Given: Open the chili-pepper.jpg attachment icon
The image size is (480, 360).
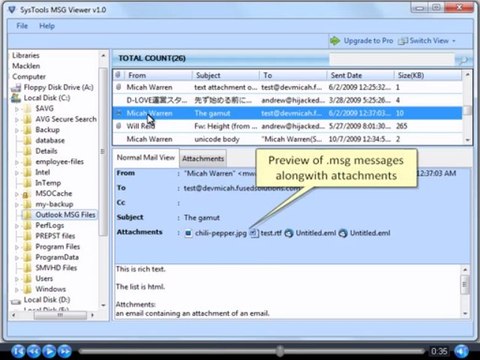Looking at the screenshot, I should (188, 233).
